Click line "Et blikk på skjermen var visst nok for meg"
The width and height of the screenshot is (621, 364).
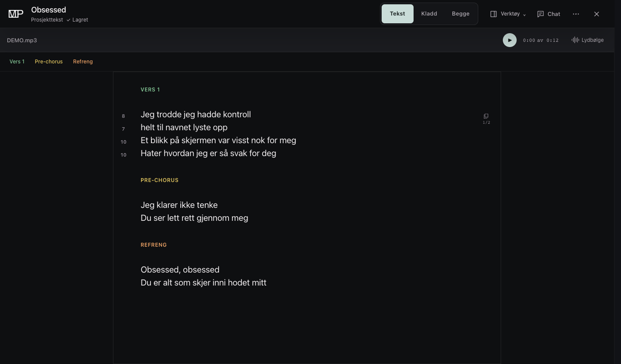[218, 140]
